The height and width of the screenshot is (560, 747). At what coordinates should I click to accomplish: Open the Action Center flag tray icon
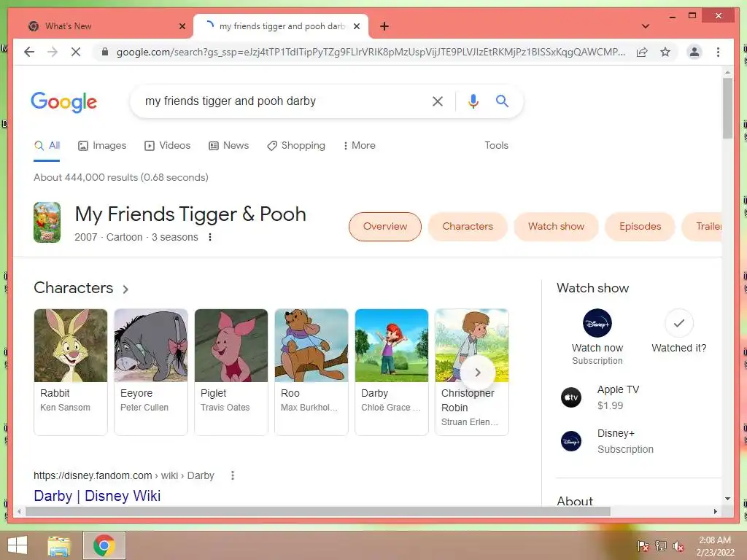pos(643,546)
